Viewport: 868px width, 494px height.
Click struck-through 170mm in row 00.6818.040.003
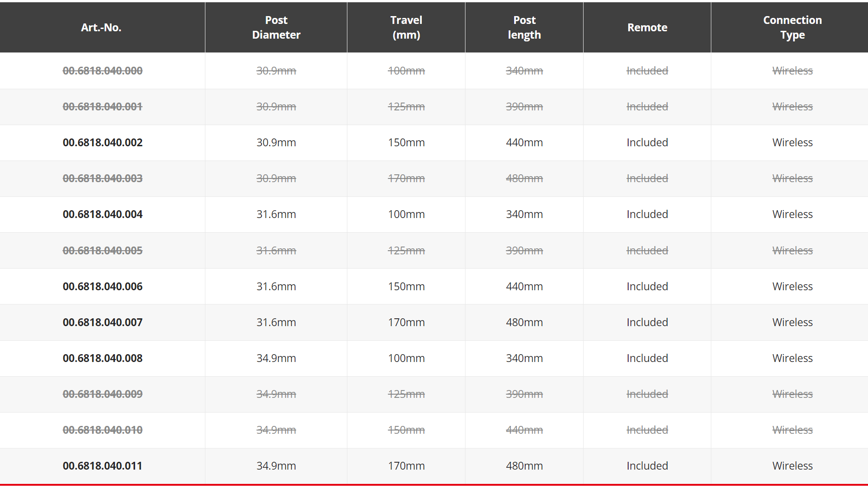pyautogui.click(x=406, y=178)
